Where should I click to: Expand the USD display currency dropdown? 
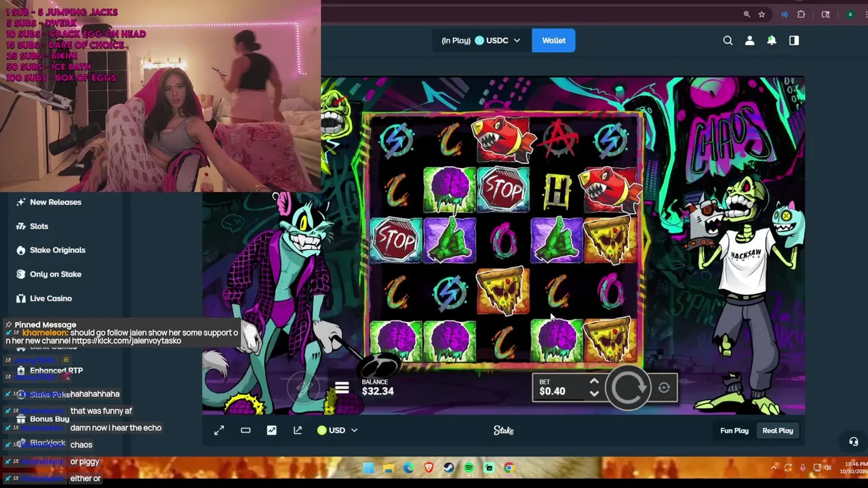click(x=337, y=430)
